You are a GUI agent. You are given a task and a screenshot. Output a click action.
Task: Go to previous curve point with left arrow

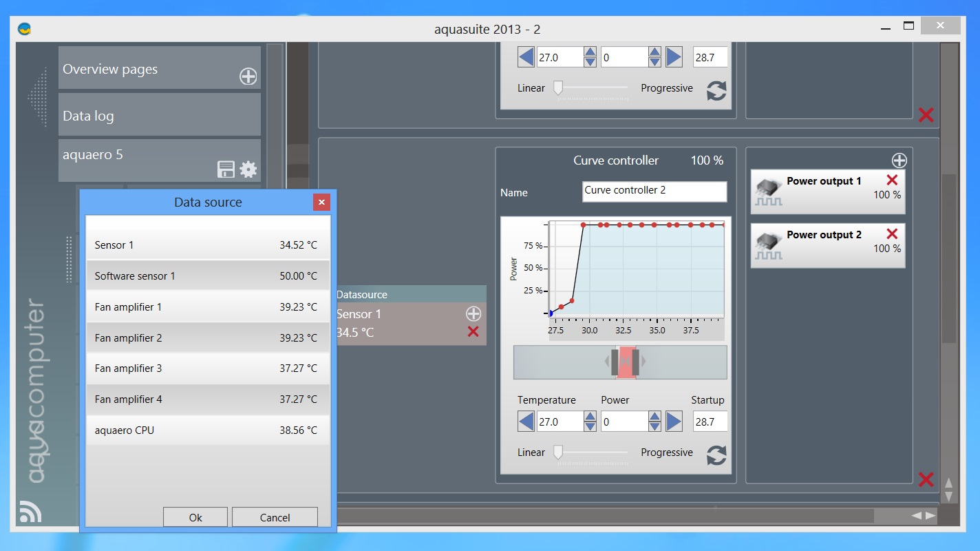click(x=526, y=422)
